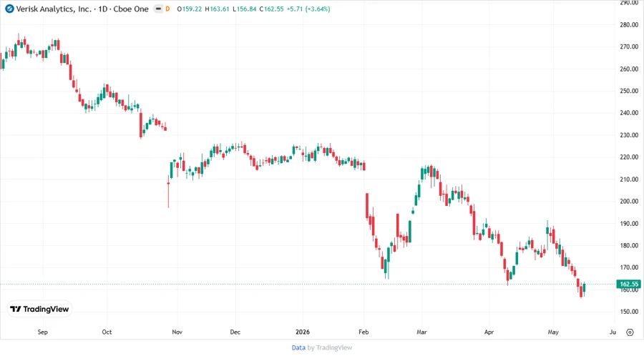Click the 270.00 price axis label
644x356 pixels.
pyautogui.click(x=629, y=46)
